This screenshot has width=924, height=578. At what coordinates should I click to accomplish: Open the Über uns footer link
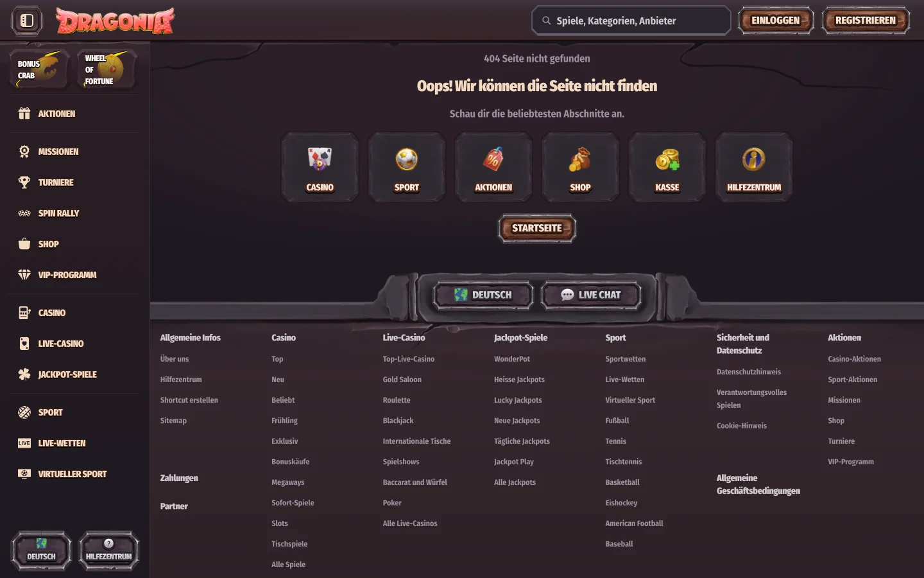pyautogui.click(x=175, y=359)
